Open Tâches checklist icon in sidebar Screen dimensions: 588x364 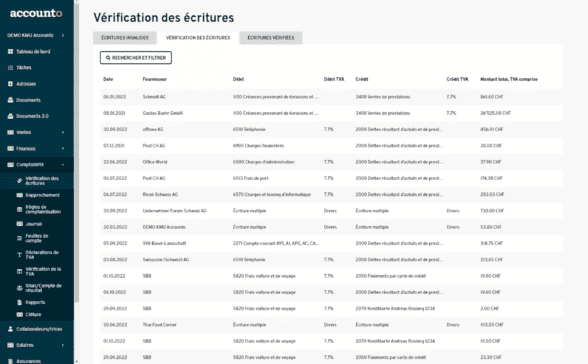[10, 67]
